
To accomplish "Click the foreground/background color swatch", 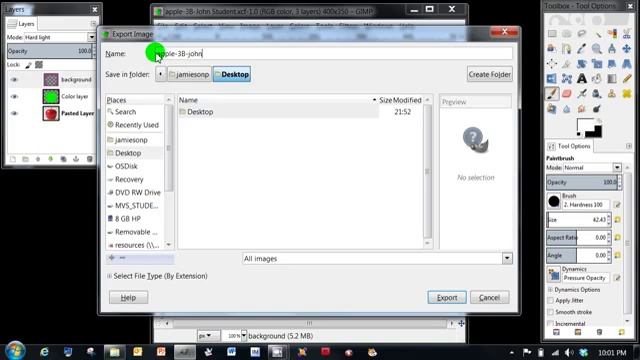I will pos(589,128).
